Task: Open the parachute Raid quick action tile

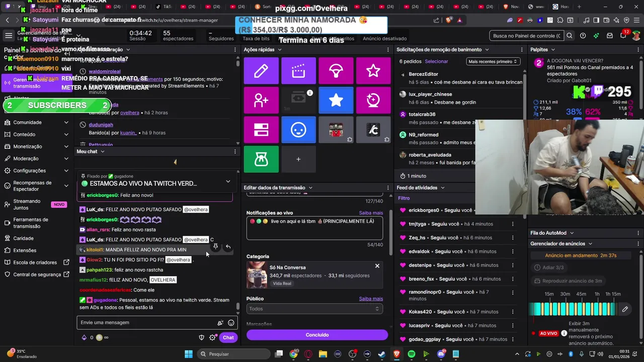Action: point(336,71)
